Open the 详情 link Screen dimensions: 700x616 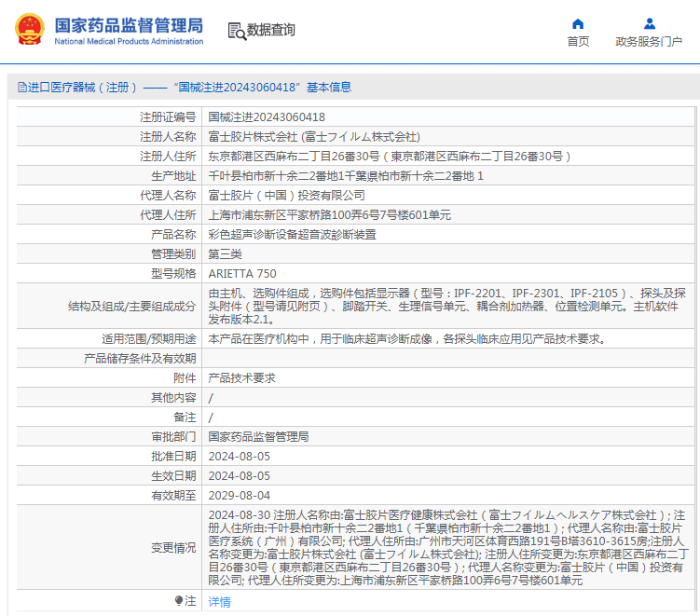(x=220, y=602)
